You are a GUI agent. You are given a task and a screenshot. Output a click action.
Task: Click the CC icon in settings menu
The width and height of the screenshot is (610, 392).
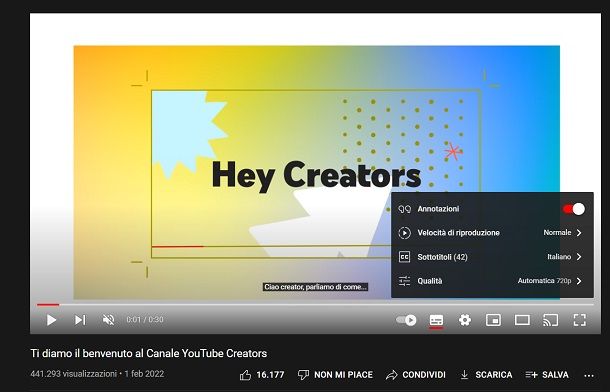pyautogui.click(x=405, y=257)
